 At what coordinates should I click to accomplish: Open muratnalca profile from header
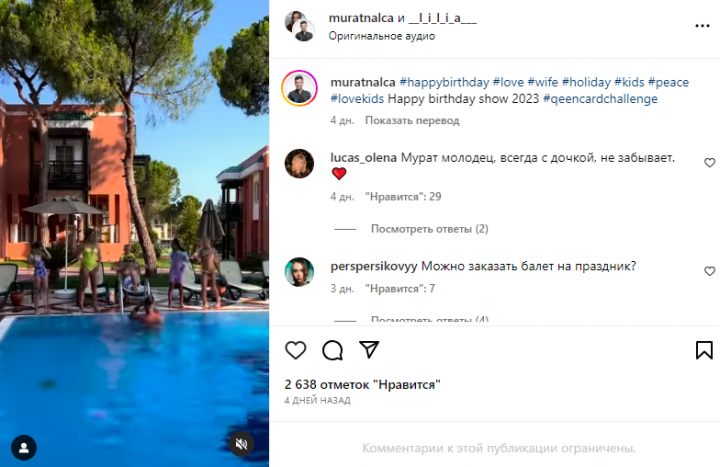coord(361,18)
